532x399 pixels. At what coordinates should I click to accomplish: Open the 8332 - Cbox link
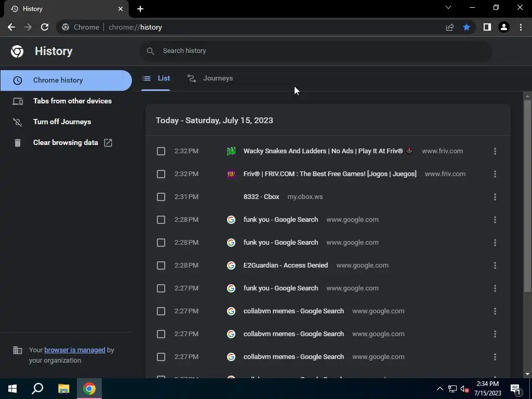[x=261, y=197]
